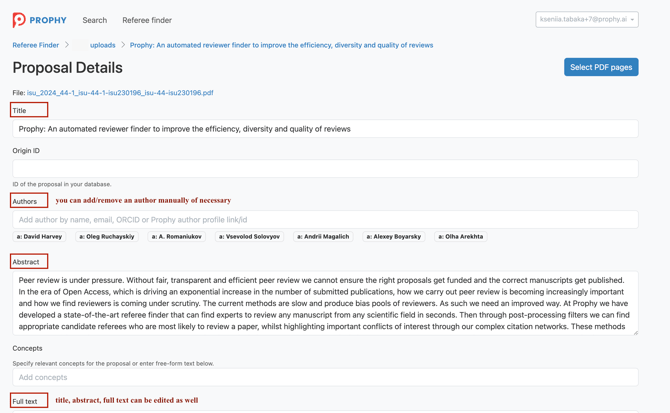Select the Oleg Ruchayskiy author tag
This screenshot has width=670, height=413.
[x=107, y=237]
